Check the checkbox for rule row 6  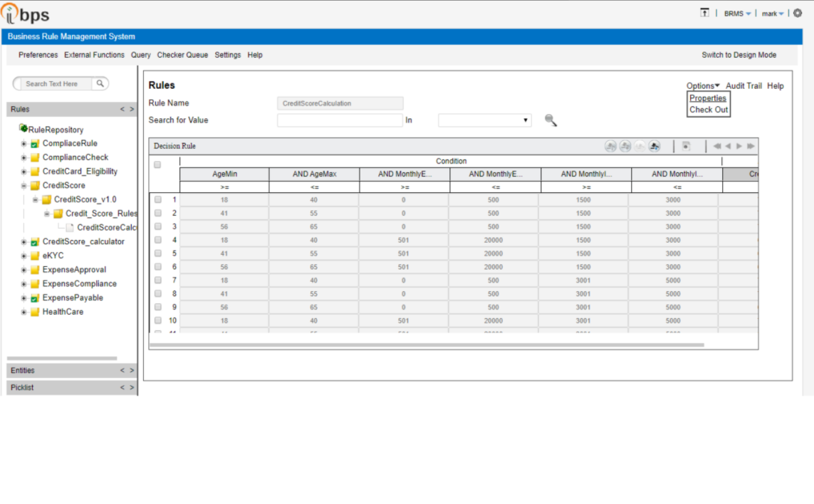pos(158,267)
